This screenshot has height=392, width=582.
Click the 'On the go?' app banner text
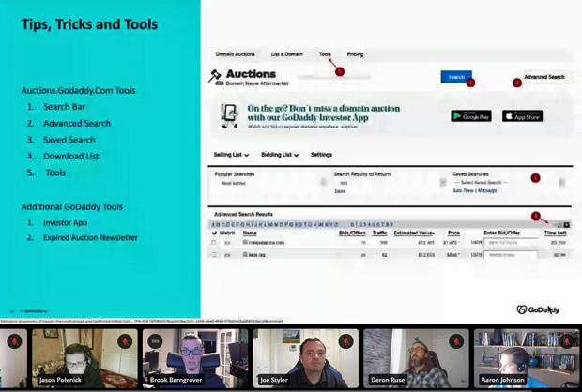[324, 113]
